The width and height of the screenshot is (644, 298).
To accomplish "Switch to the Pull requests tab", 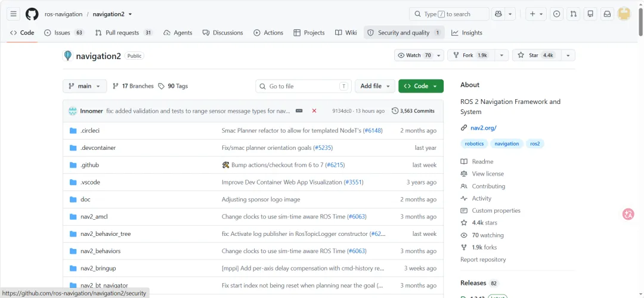I will (123, 32).
